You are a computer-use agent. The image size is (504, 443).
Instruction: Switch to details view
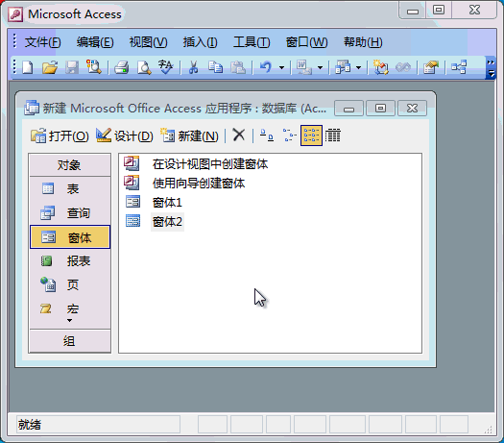tap(333, 135)
